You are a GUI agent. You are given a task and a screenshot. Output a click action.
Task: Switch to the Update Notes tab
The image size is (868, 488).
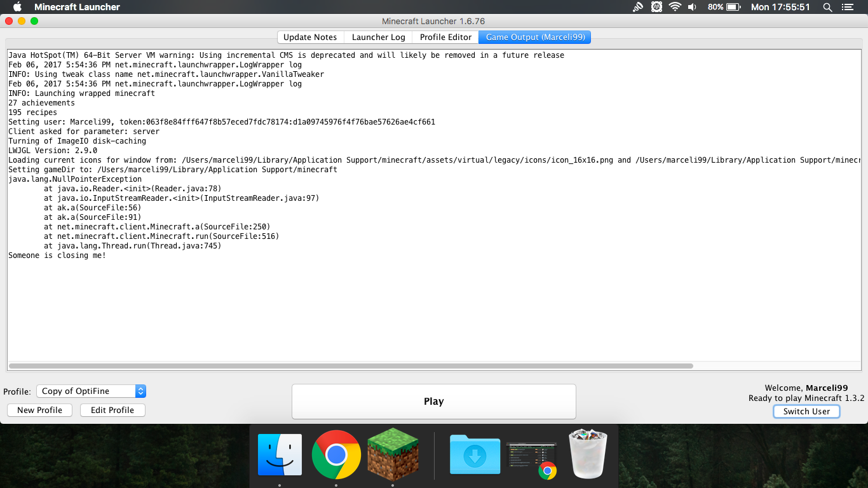click(x=310, y=37)
